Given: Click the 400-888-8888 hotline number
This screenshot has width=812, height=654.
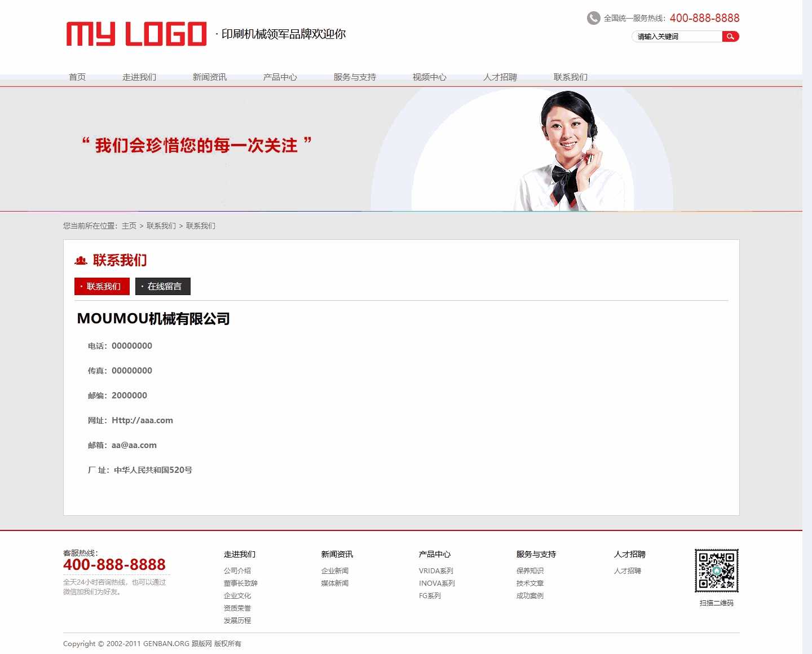Looking at the screenshot, I should click(704, 18).
